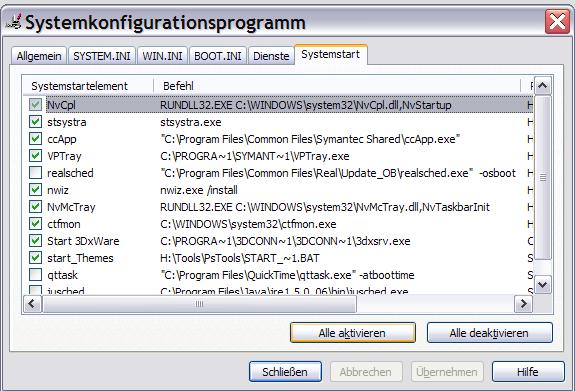Disable the ctfmon startup checkbox
The height and width of the screenshot is (391, 575).
tap(35, 224)
